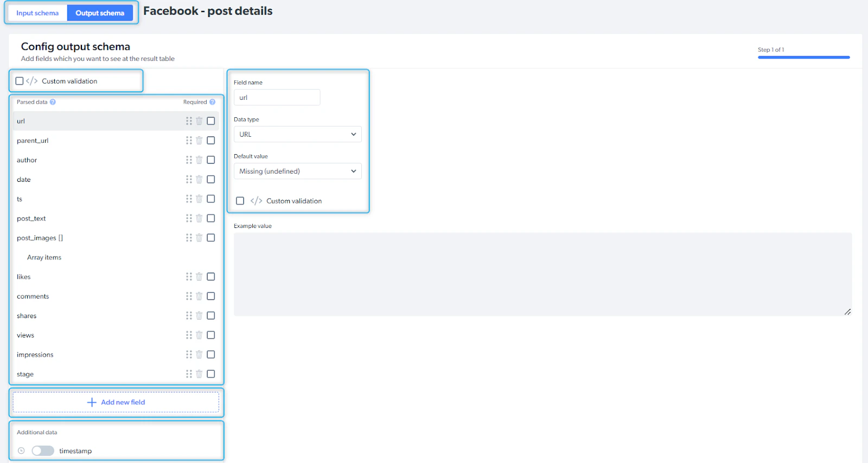Click trash icon on comments row
This screenshot has width=868, height=463.
coord(199,296)
